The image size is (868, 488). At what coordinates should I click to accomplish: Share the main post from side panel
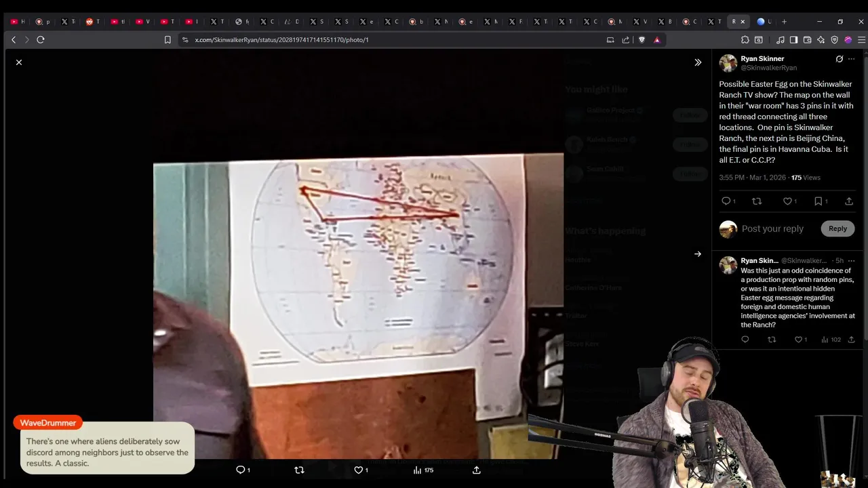tap(849, 201)
